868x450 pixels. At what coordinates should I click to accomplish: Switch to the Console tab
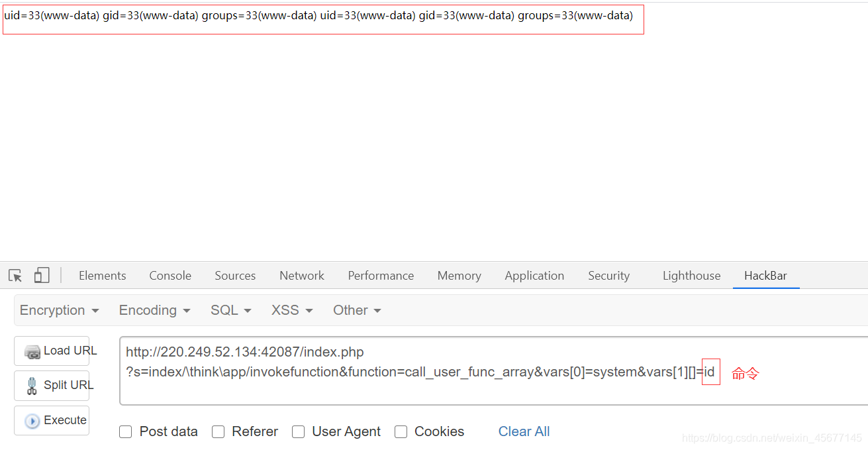(x=170, y=276)
